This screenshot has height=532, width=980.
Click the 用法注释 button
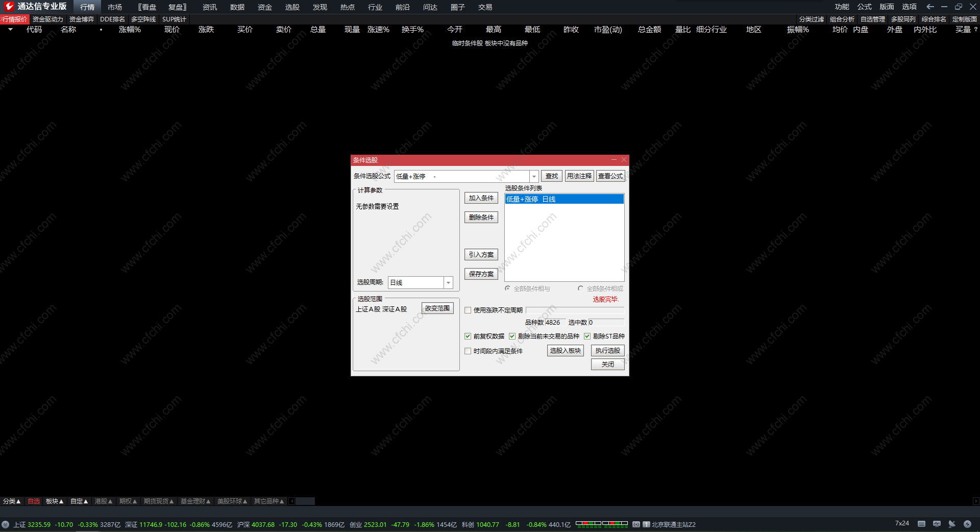(x=579, y=176)
